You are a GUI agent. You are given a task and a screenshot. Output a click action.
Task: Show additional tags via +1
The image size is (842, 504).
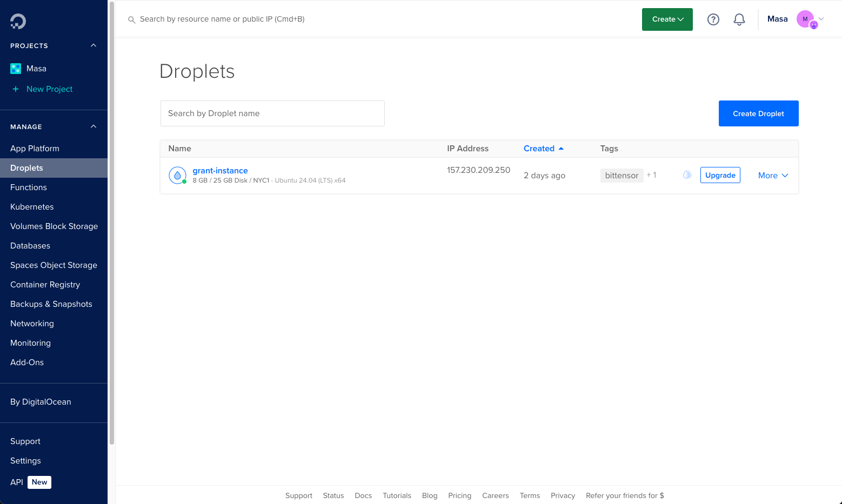[652, 175]
